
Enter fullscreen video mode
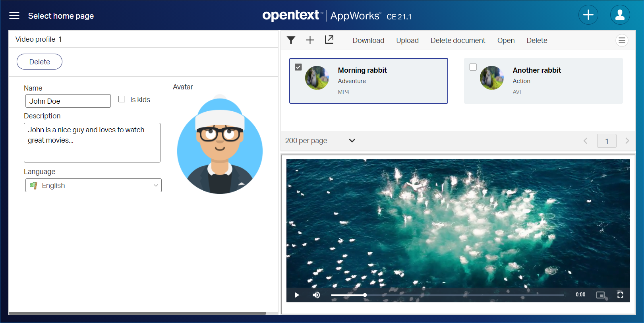coord(620,295)
